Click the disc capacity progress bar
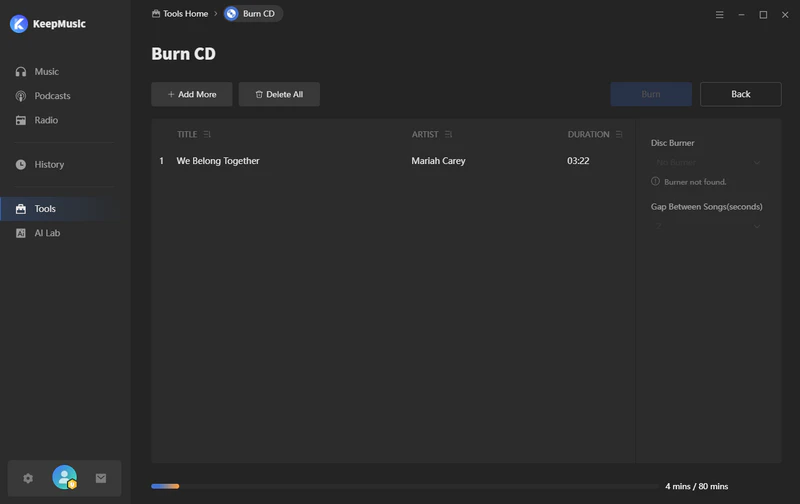 pyautogui.click(x=405, y=486)
